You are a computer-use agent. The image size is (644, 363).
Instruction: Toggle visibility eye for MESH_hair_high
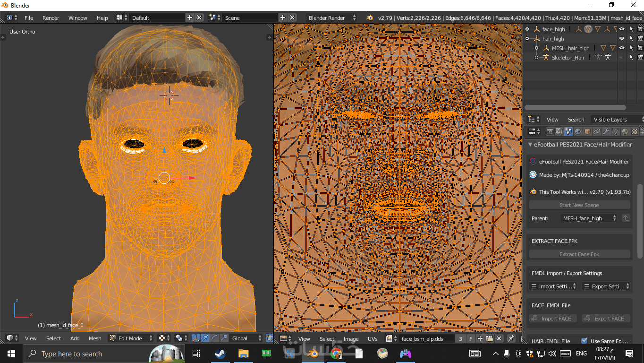[622, 48]
